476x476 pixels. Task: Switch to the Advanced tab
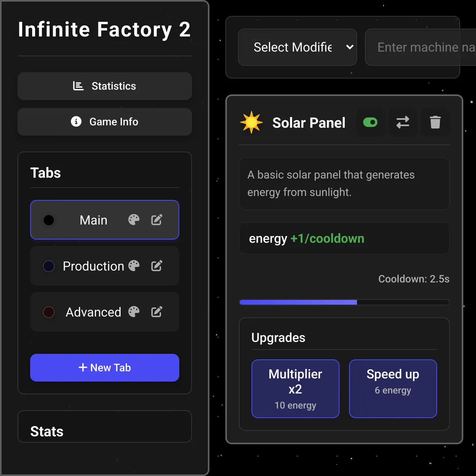click(93, 312)
